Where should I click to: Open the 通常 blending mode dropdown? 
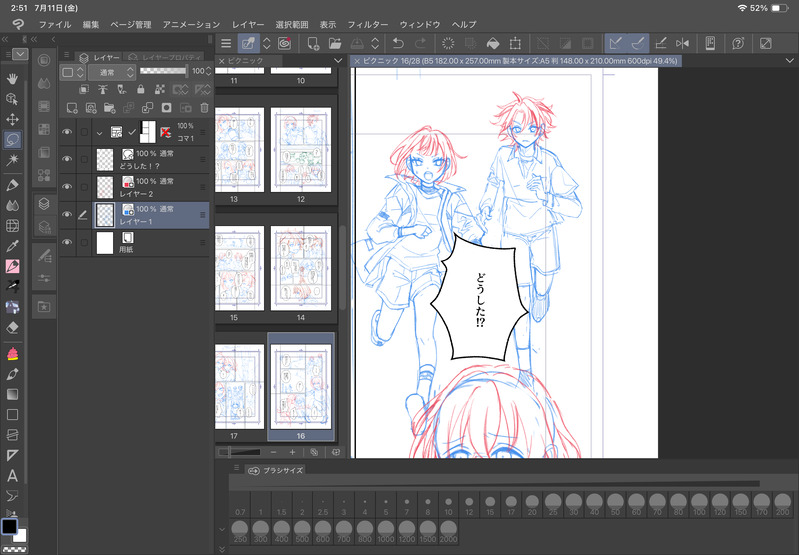point(111,72)
